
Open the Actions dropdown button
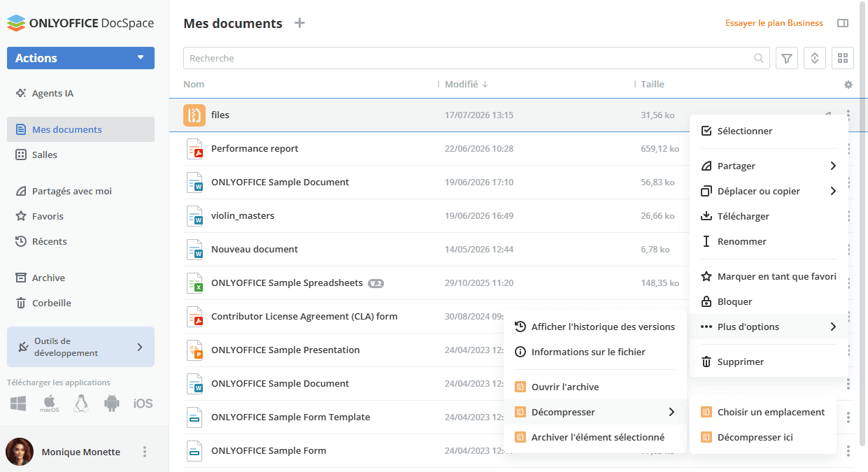(80, 58)
